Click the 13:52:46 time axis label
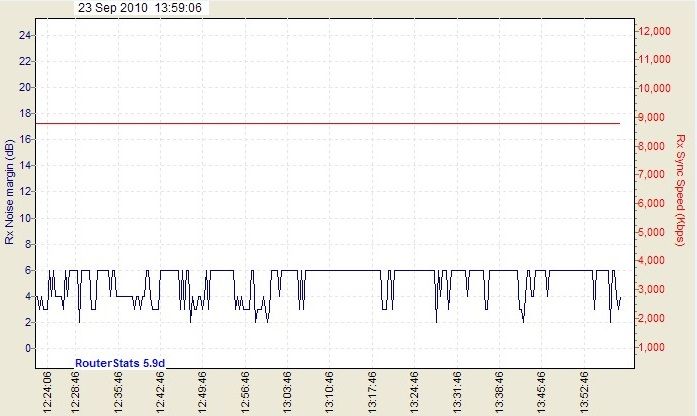The height and width of the screenshot is (416, 697). [586, 390]
